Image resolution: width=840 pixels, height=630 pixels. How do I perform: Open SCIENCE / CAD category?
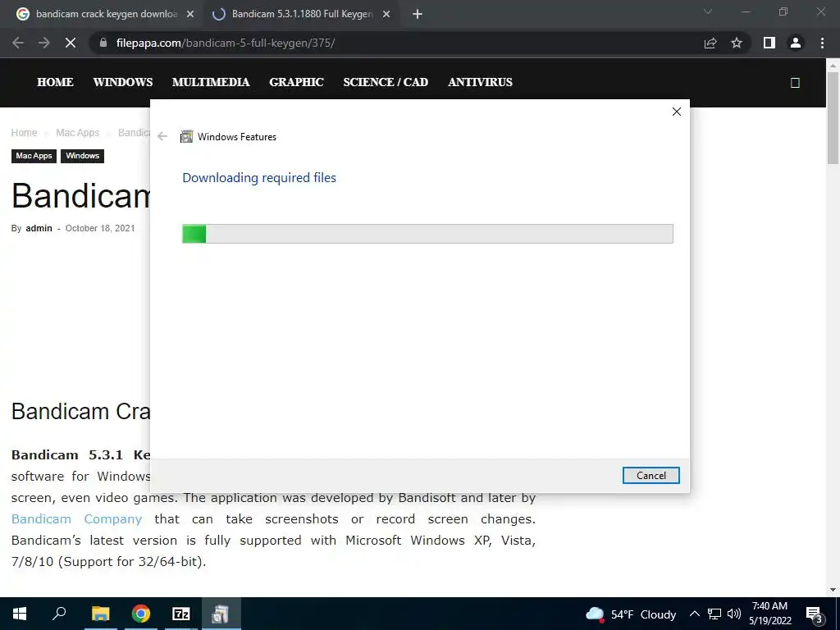pyautogui.click(x=386, y=82)
